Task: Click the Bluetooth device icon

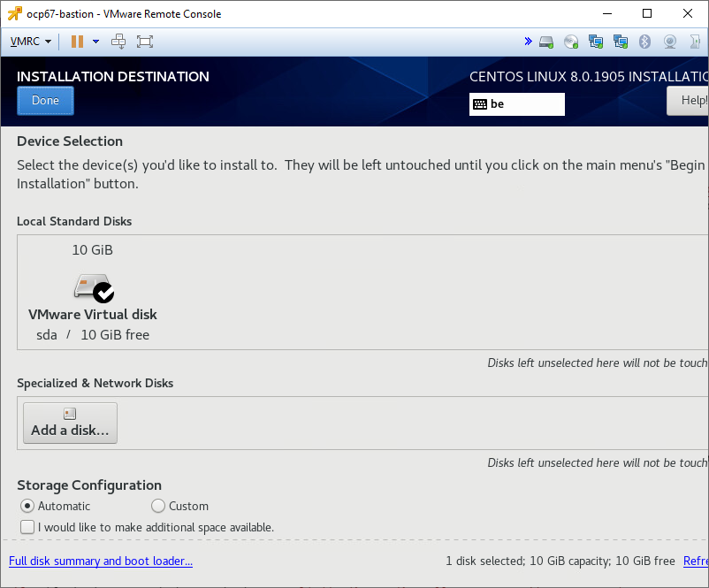Action: [644, 42]
